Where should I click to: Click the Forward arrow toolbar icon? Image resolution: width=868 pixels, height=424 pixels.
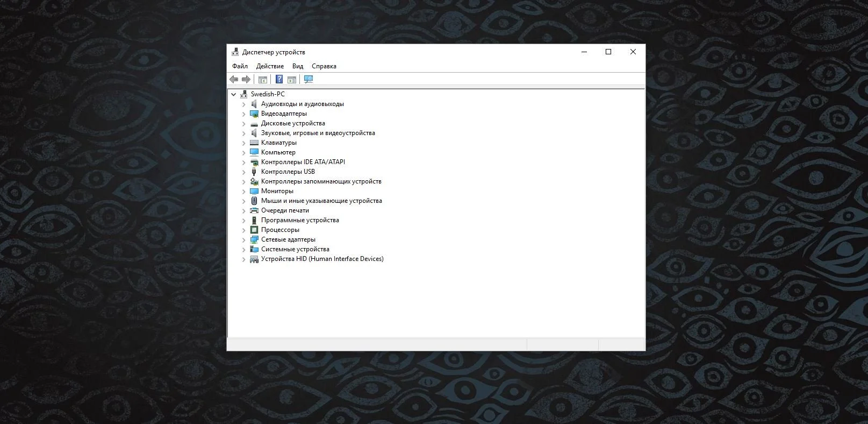tap(246, 80)
